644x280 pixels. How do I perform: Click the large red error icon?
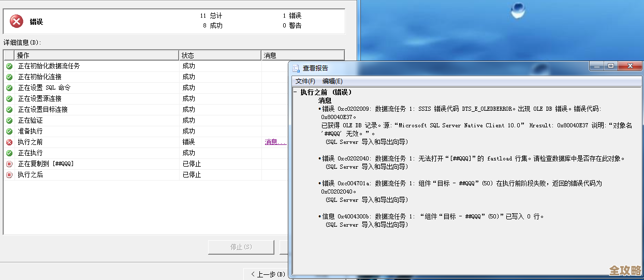[17, 21]
